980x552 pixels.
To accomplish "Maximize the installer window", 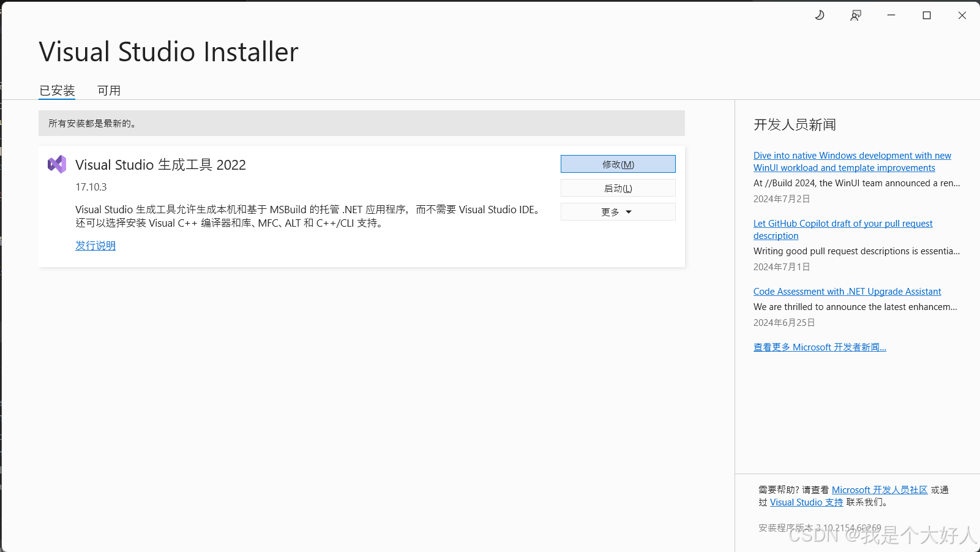I will [x=927, y=15].
